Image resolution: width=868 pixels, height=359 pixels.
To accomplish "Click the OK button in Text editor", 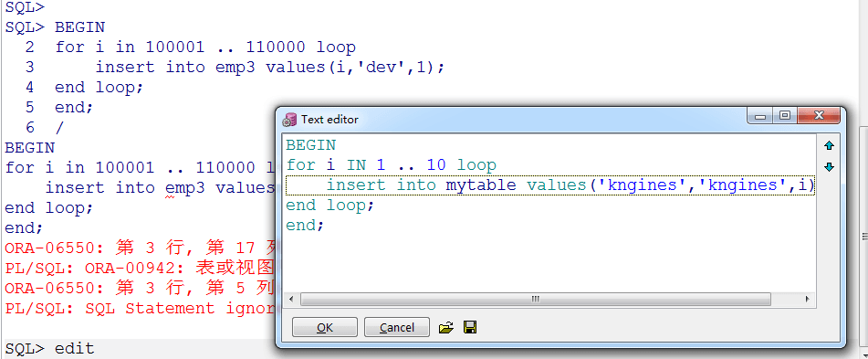I will point(324,327).
